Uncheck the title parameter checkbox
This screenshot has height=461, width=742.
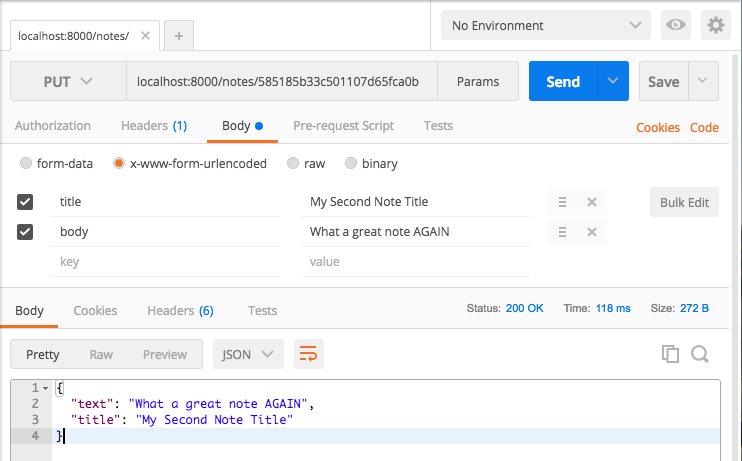[x=25, y=202]
